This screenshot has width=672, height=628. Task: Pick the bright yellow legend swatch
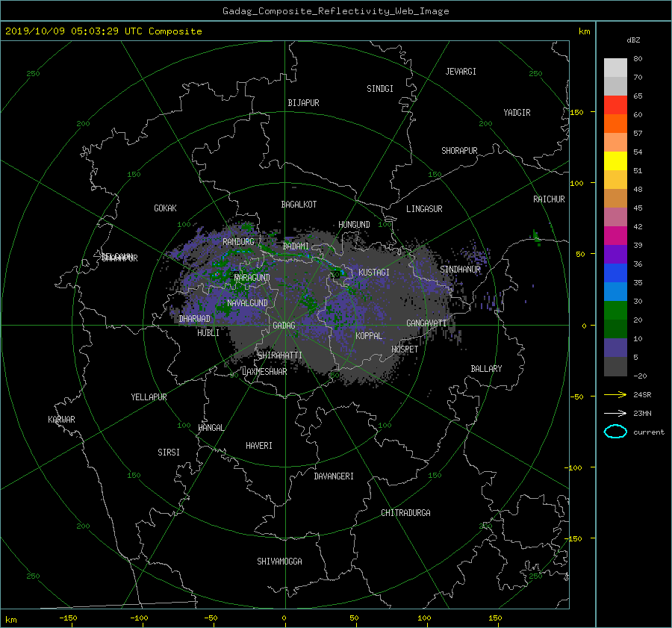coord(615,161)
